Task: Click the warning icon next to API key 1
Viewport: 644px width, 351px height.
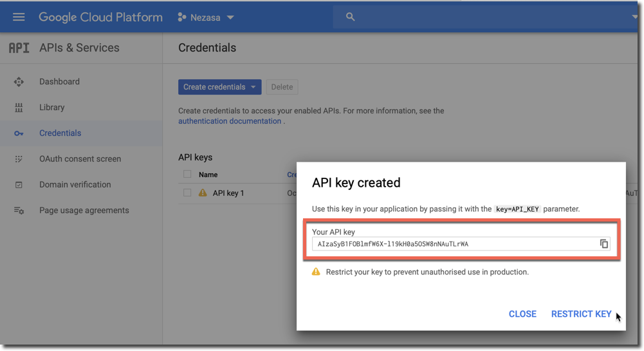Action: click(x=203, y=193)
